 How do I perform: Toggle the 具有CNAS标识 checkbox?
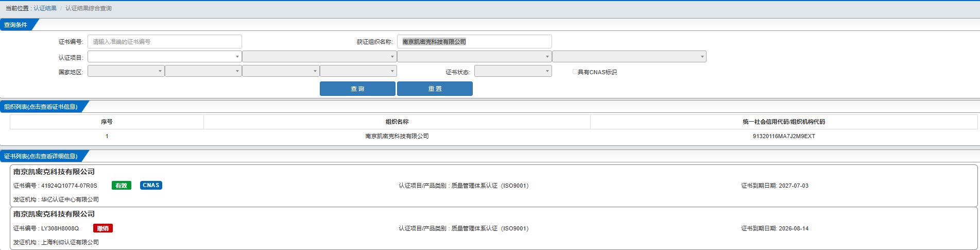[x=575, y=72]
